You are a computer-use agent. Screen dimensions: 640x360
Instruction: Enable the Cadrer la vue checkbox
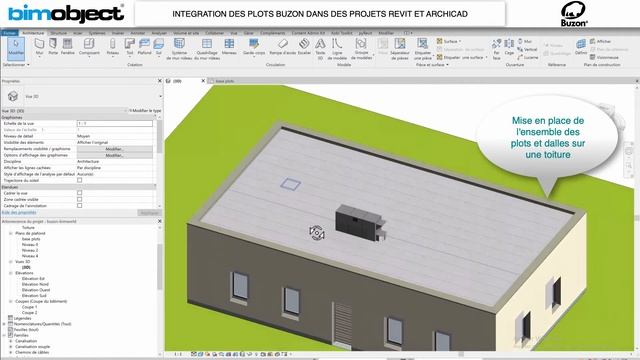(x=80, y=193)
